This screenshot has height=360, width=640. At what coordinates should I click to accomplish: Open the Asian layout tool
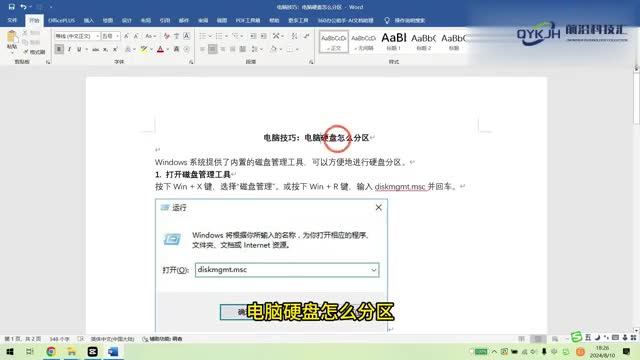tap(276, 36)
